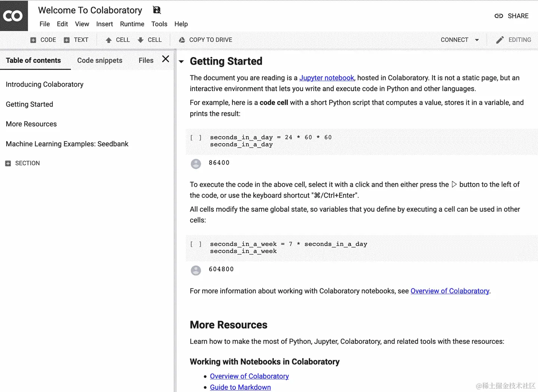Go to Getting Started in contents
This screenshot has height=392, width=538.
[x=30, y=104]
